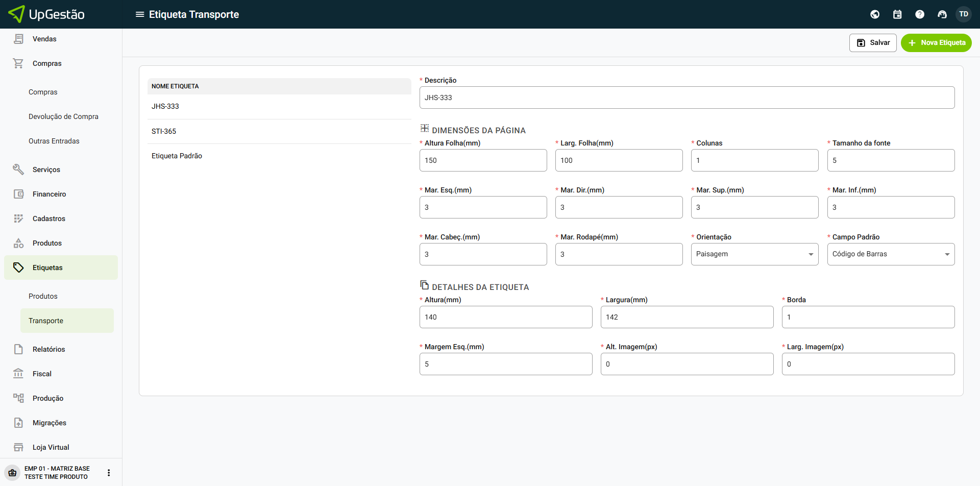Image resolution: width=980 pixels, height=486 pixels.
Task: Select Etiqueta Padrão in the list
Action: tap(177, 156)
